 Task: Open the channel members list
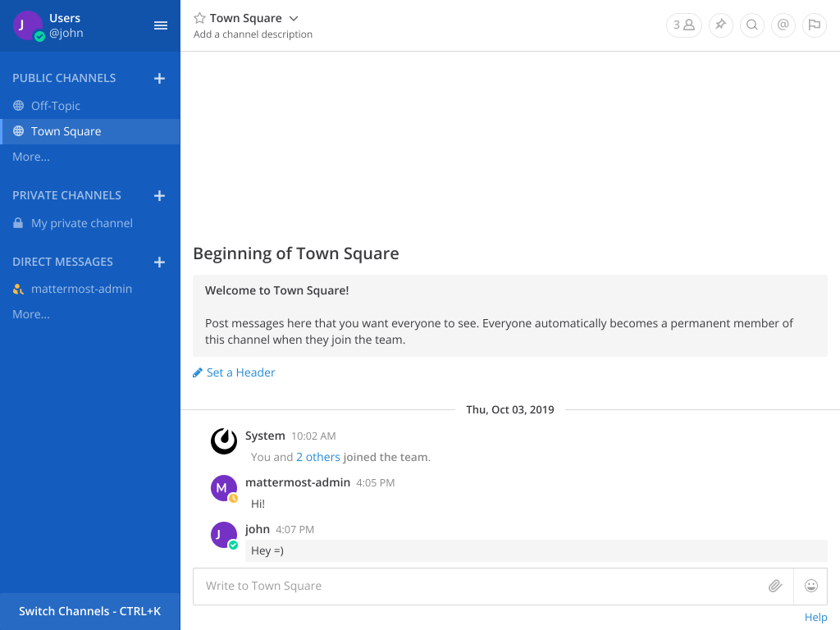pyautogui.click(x=683, y=25)
